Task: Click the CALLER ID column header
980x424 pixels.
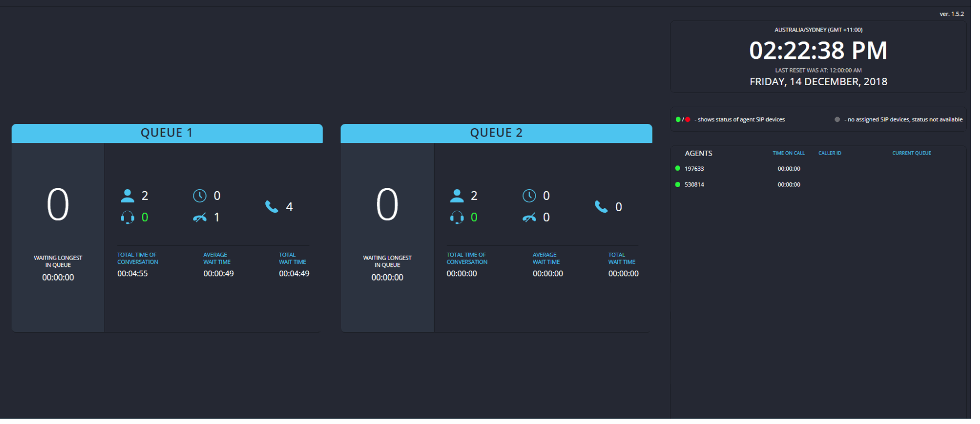Action: [830, 153]
